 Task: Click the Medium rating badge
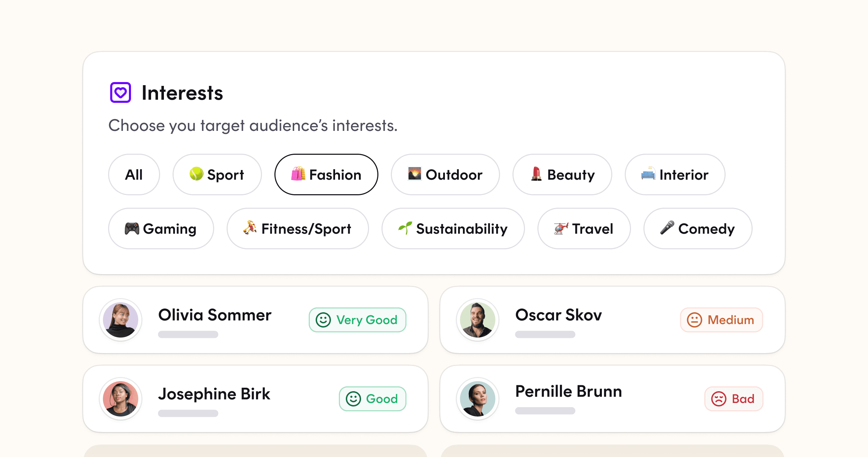coord(721,320)
